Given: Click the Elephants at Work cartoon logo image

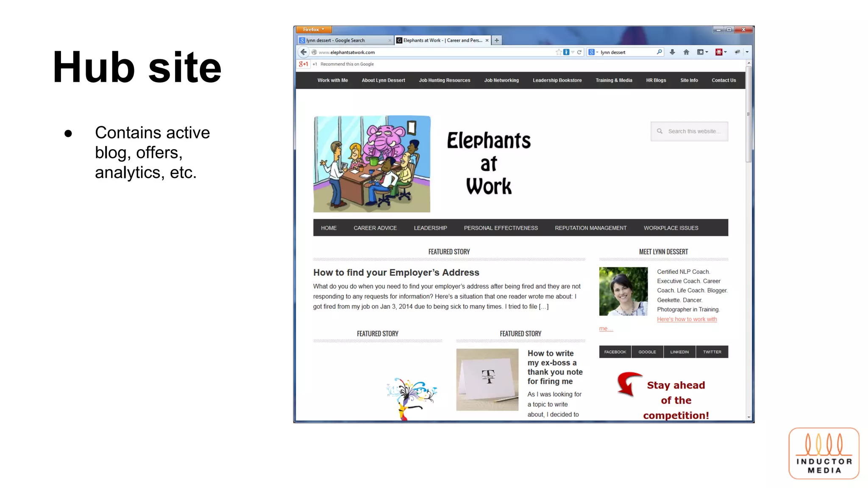Looking at the screenshot, I should pos(372,164).
